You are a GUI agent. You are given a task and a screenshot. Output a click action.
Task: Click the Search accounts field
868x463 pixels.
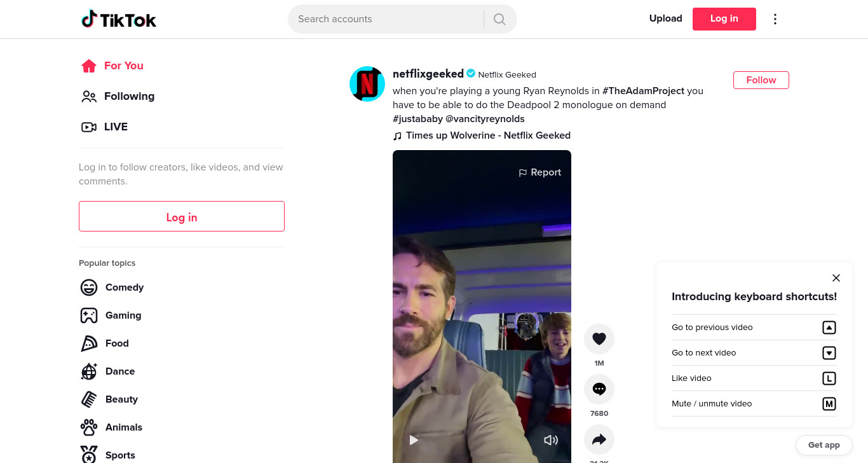pos(386,19)
